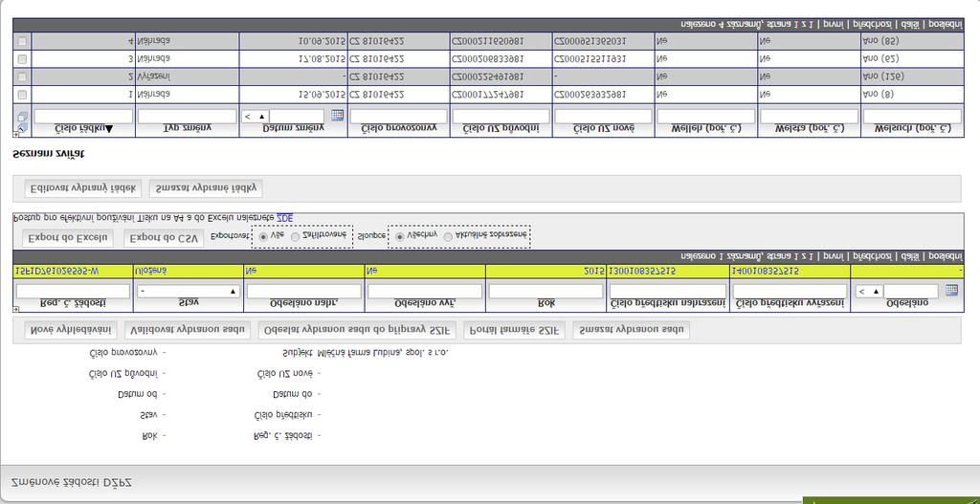Select the Zafiltrované export radio button
980x504 pixels.
coord(296,237)
